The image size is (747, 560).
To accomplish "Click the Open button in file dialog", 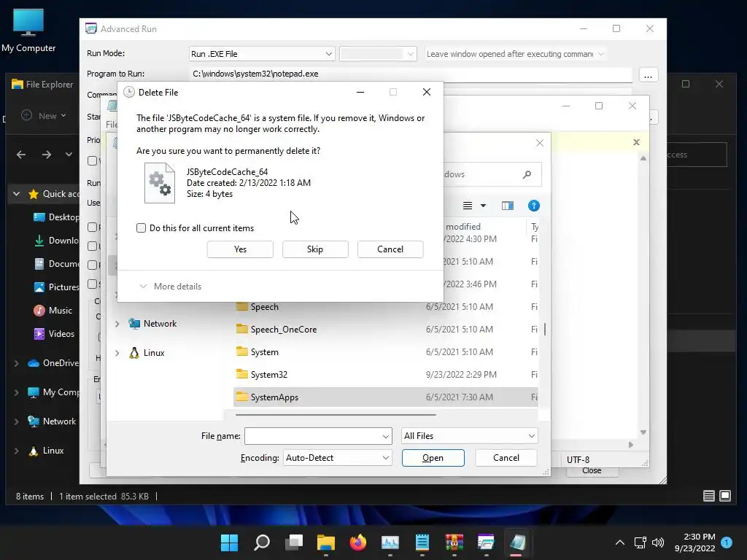I will click(x=433, y=458).
